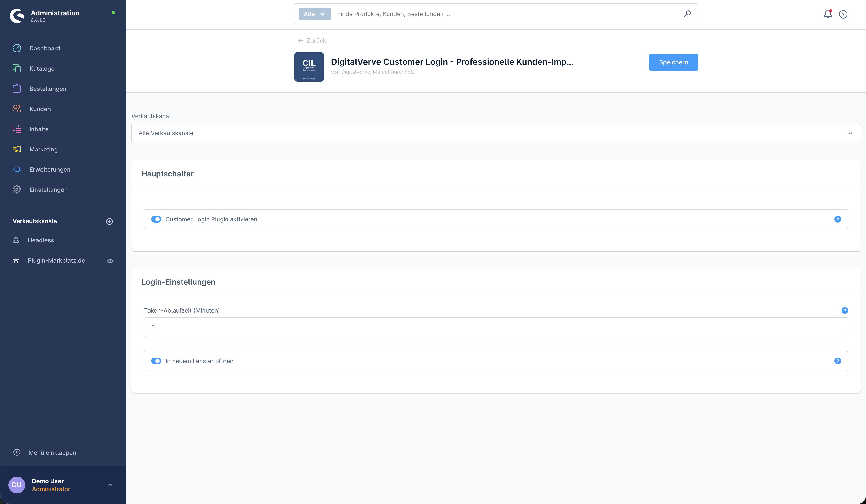Open the Verkaufskanal dropdown

(x=496, y=133)
